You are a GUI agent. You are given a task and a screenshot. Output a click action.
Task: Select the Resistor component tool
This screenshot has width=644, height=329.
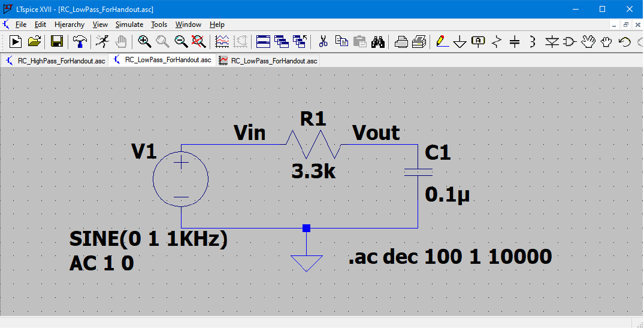tap(496, 41)
